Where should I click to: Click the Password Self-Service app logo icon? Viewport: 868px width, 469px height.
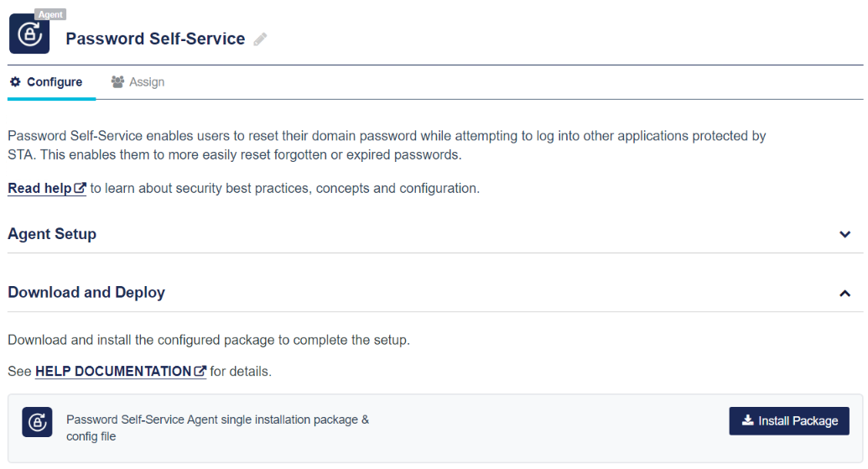click(29, 34)
